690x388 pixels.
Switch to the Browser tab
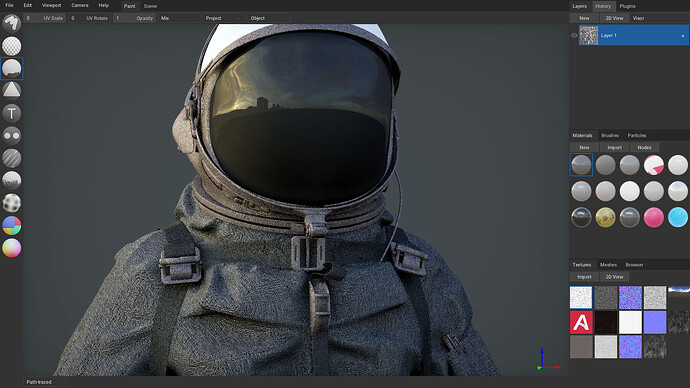coord(634,265)
